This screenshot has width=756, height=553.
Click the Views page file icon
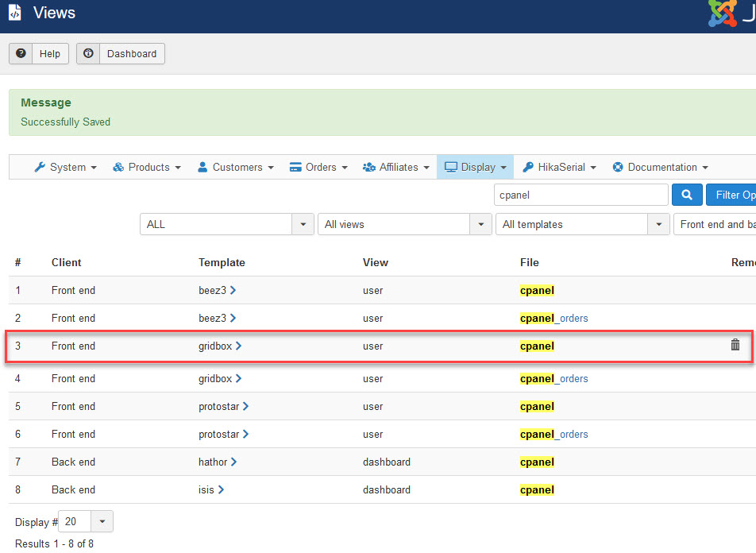coord(14,14)
